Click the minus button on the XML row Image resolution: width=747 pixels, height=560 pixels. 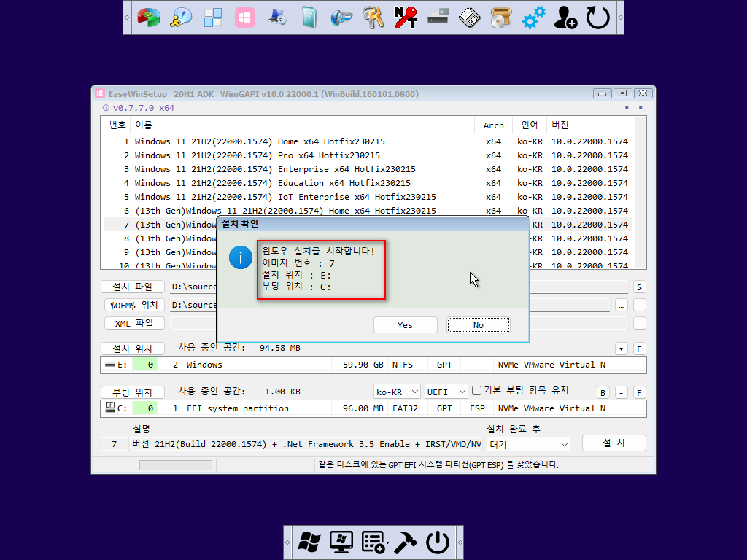point(639,324)
